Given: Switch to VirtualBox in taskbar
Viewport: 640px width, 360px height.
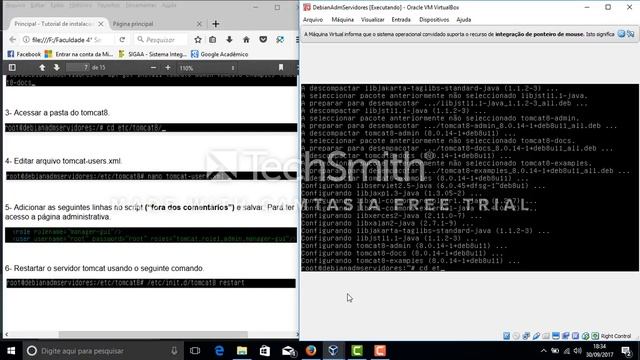Looking at the screenshot, I should [x=333, y=351].
